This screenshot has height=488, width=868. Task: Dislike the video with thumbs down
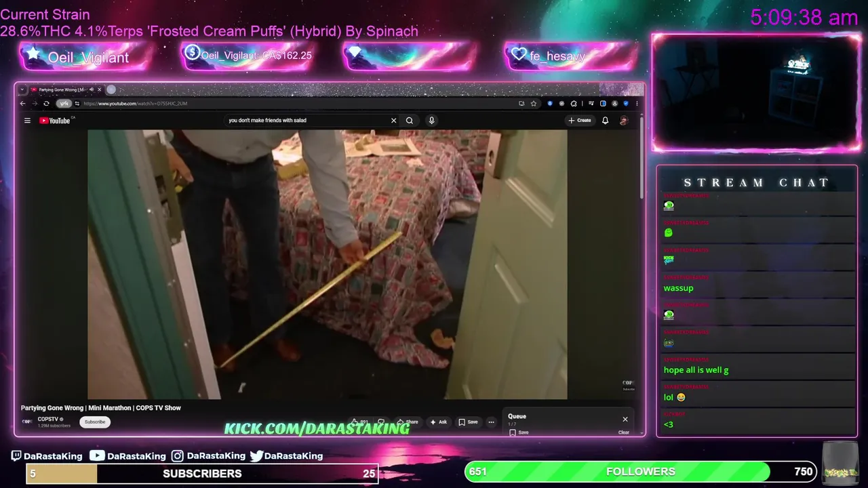click(x=381, y=422)
